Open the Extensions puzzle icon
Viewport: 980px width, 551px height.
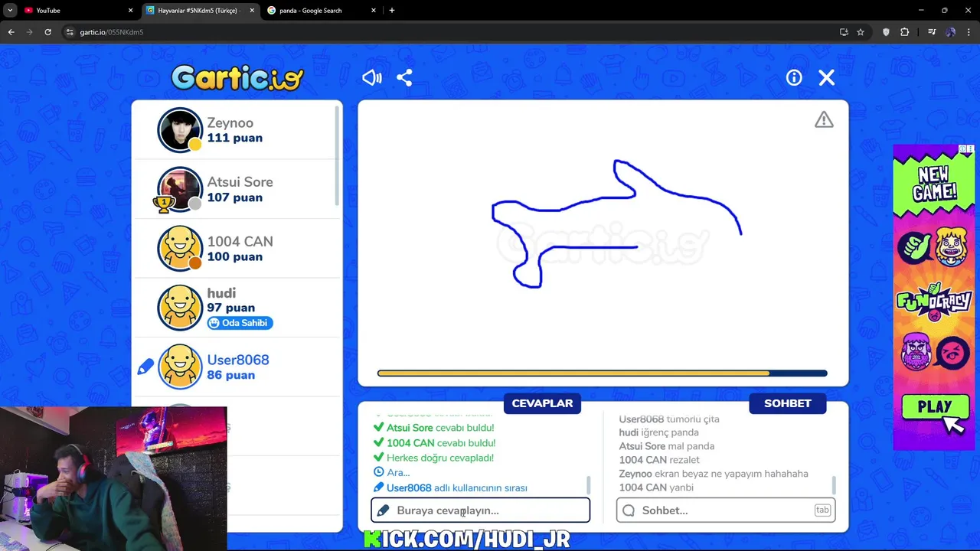point(904,32)
